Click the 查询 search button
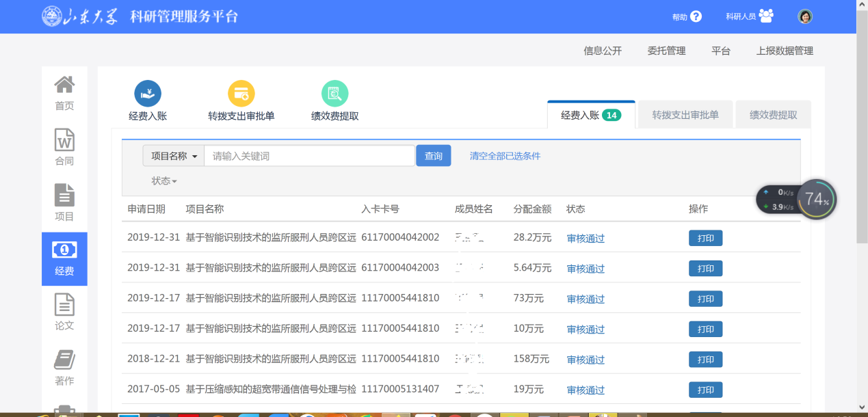The width and height of the screenshot is (868, 417). (433, 156)
